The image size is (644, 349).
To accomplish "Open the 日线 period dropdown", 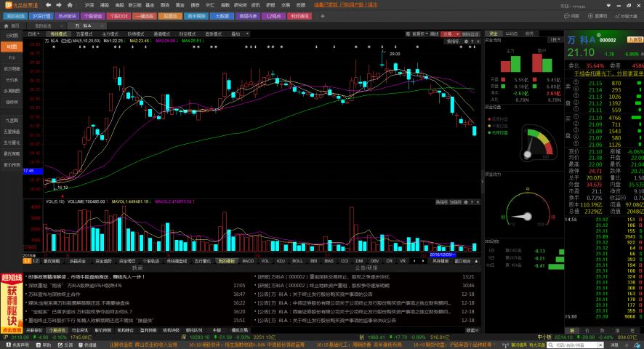I will (x=33, y=34).
